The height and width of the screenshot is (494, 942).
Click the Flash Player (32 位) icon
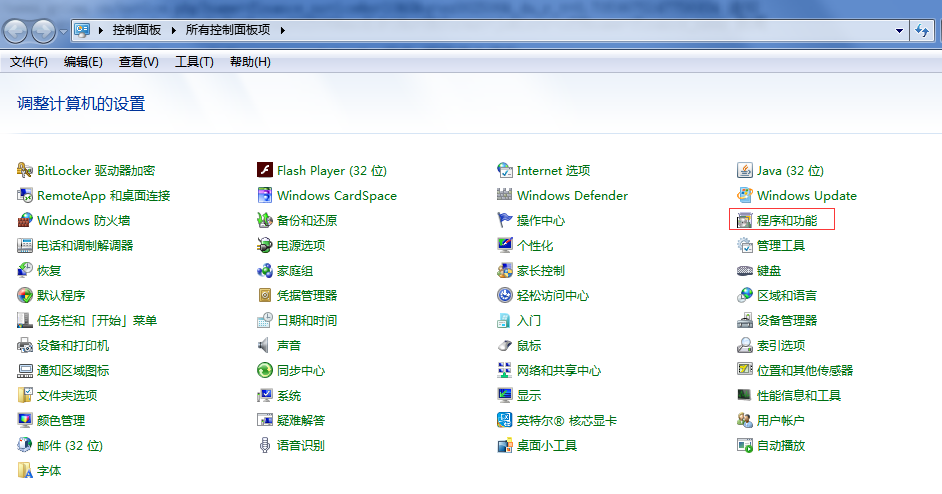[x=265, y=171]
